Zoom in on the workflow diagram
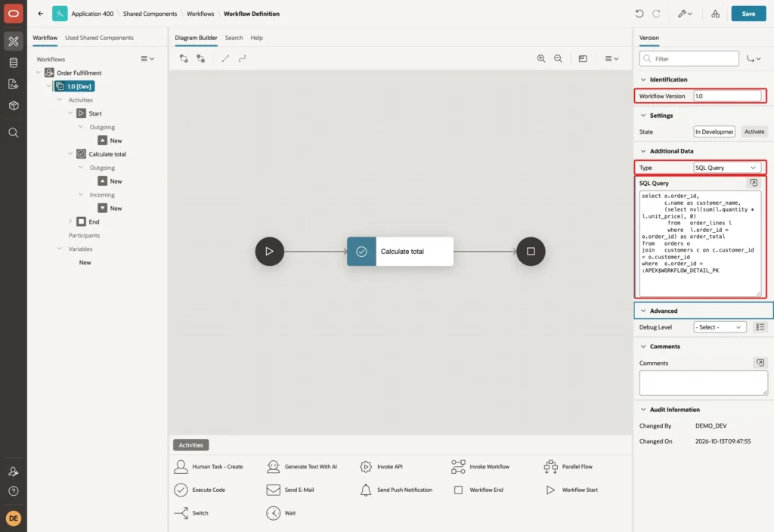The width and height of the screenshot is (774, 532). pos(541,58)
